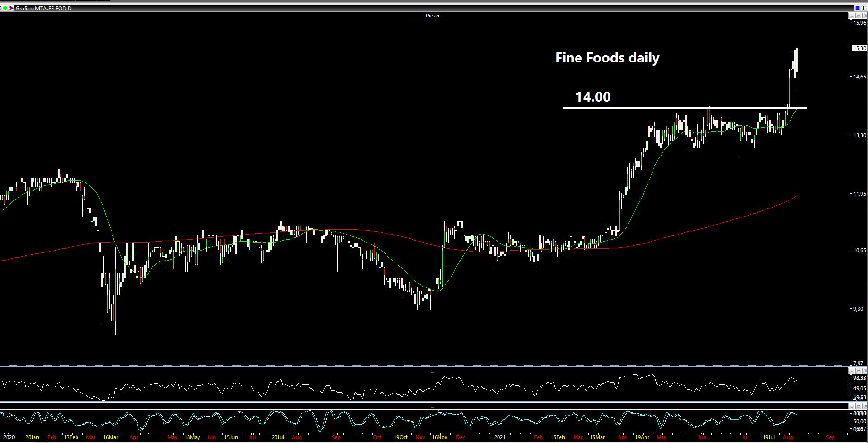Maximize the Prezzi price pane
The image size is (868, 443).
point(859,16)
